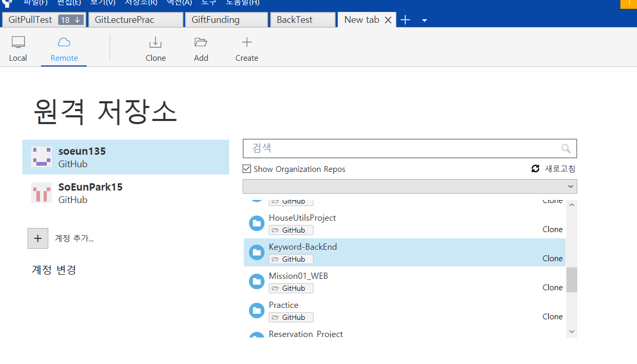Click the 18 pull badge on GitPullTest
Image resolution: width=637 pixels, height=364 pixels.
[71, 20]
